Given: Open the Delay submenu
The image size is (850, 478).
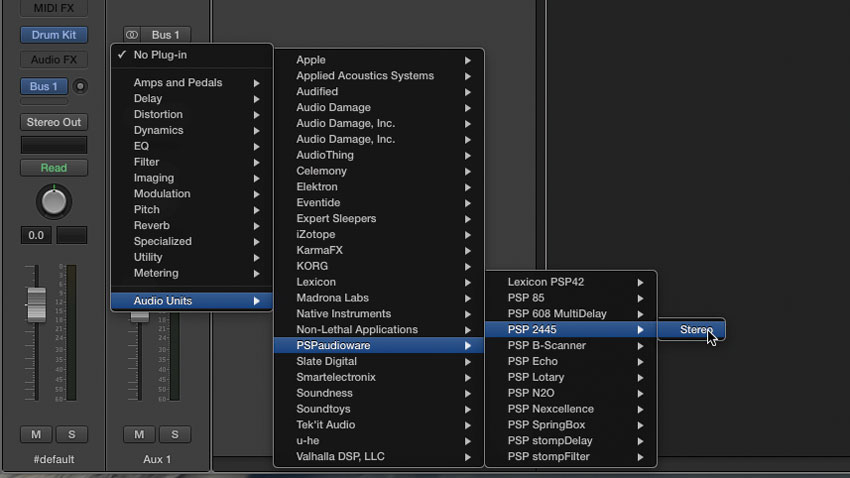Looking at the screenshot, I should pyautogui.click(x=192, y=98).
